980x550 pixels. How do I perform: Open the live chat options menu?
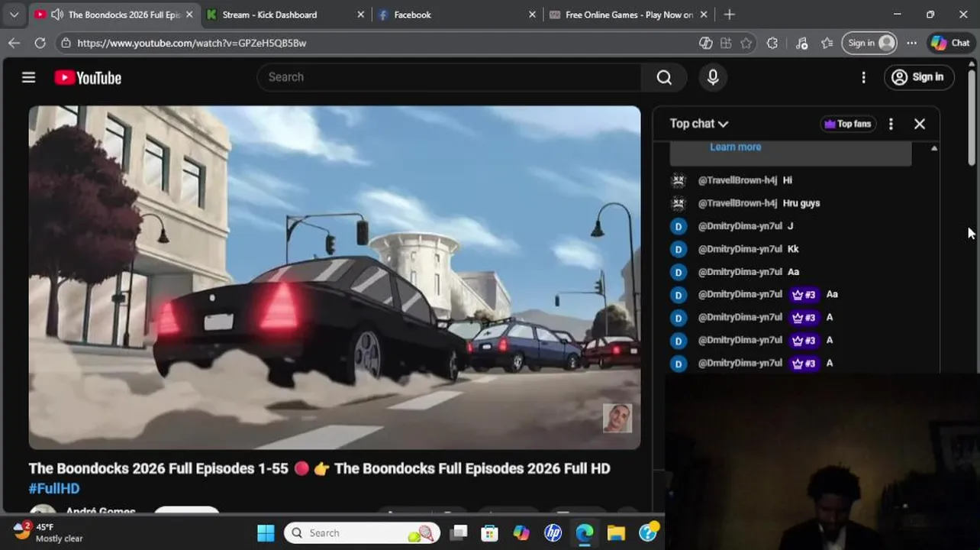pos(891,124)
